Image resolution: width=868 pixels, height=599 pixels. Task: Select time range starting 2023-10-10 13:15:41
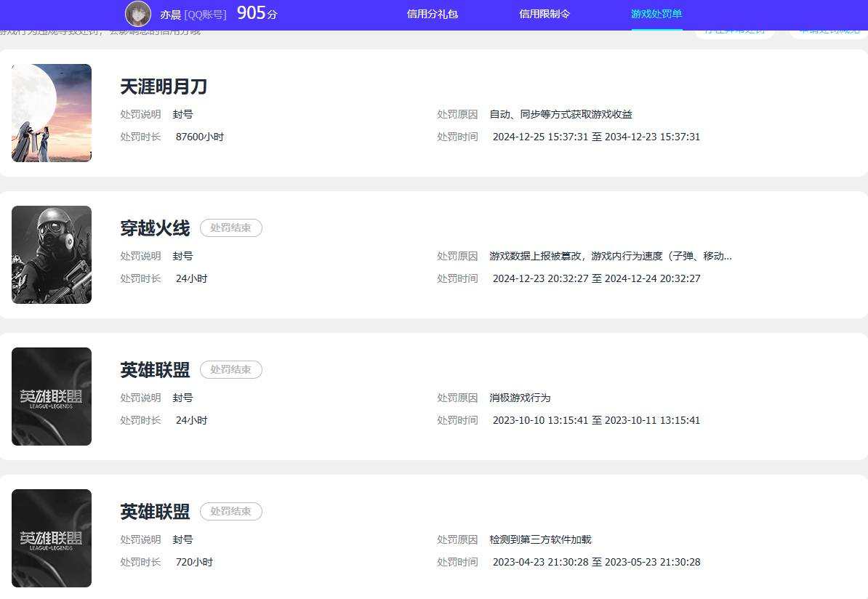(596, 420)
